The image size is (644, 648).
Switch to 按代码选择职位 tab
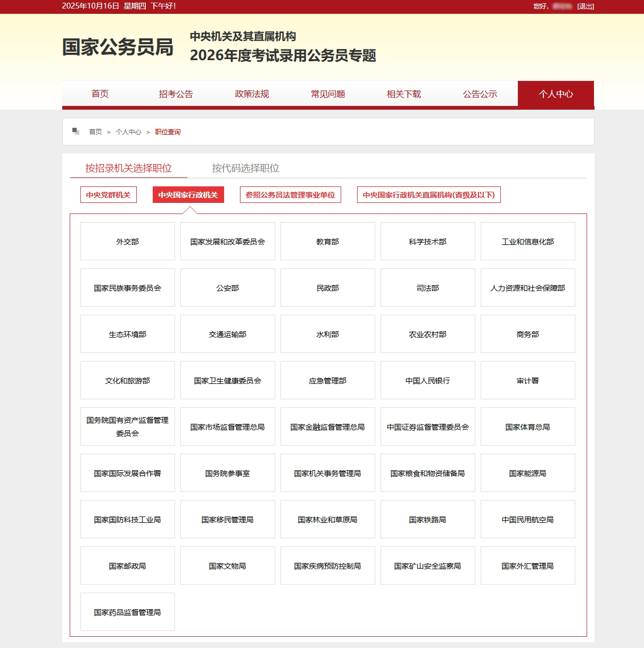coord(245,168)
